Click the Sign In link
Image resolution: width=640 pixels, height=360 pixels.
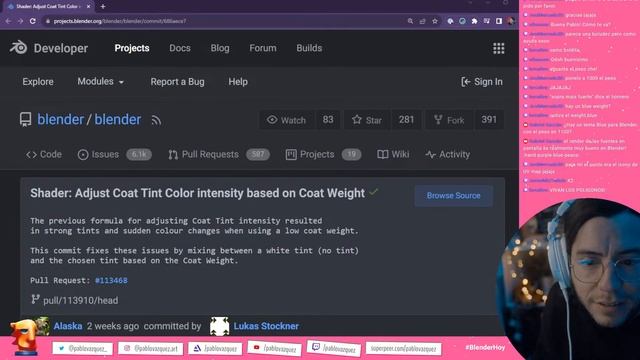point(482,82)
